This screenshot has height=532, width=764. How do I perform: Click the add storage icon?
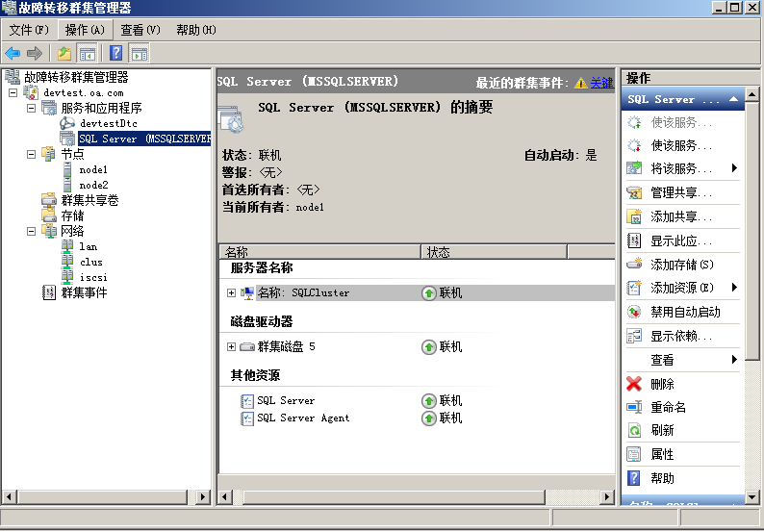click(634, 264)
